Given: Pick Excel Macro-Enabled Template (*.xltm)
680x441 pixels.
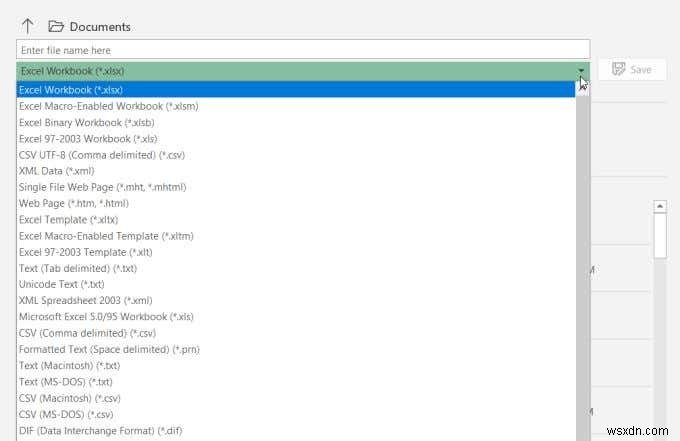Looking at the screenshot, I should [296, 236].
